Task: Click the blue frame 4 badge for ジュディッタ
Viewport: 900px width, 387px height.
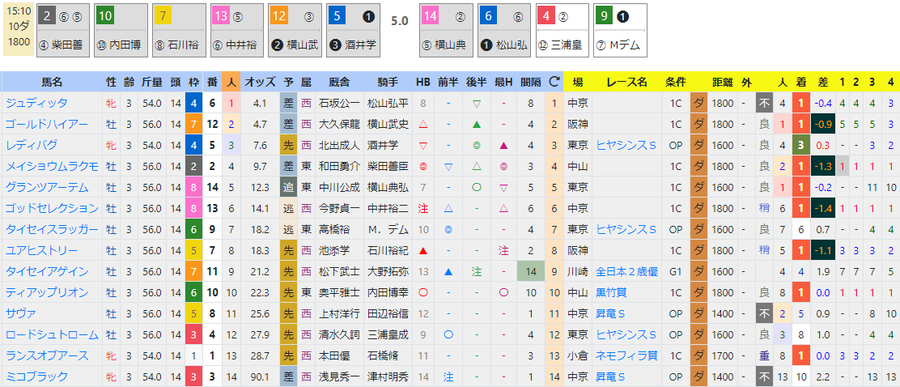Action: [x=193, y=103]
